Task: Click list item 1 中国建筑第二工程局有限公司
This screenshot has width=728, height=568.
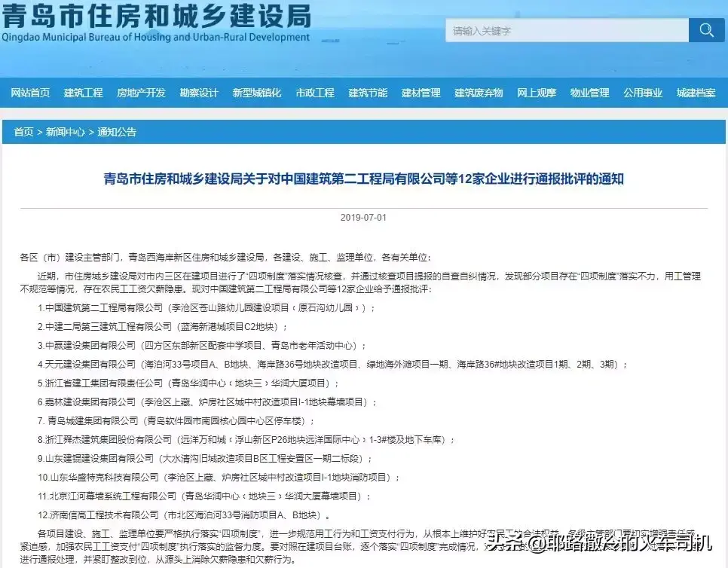Action: pyautogui.click(x=206, y=307)
